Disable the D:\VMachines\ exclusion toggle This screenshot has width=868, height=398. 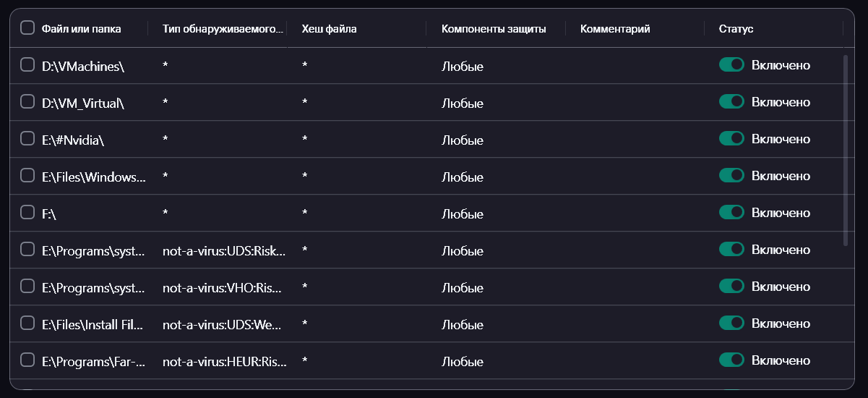pyautogui.click(x=731, y=65)
